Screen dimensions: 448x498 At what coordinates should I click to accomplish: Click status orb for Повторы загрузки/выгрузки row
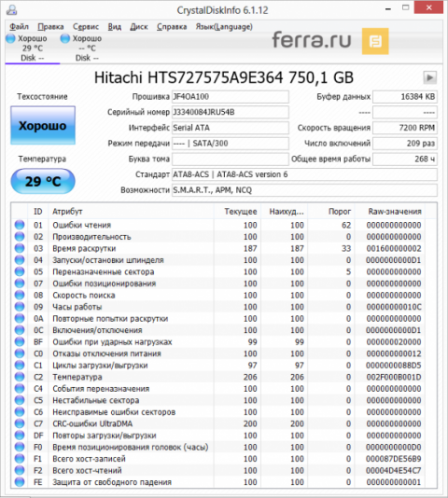(x=20, y=436)
